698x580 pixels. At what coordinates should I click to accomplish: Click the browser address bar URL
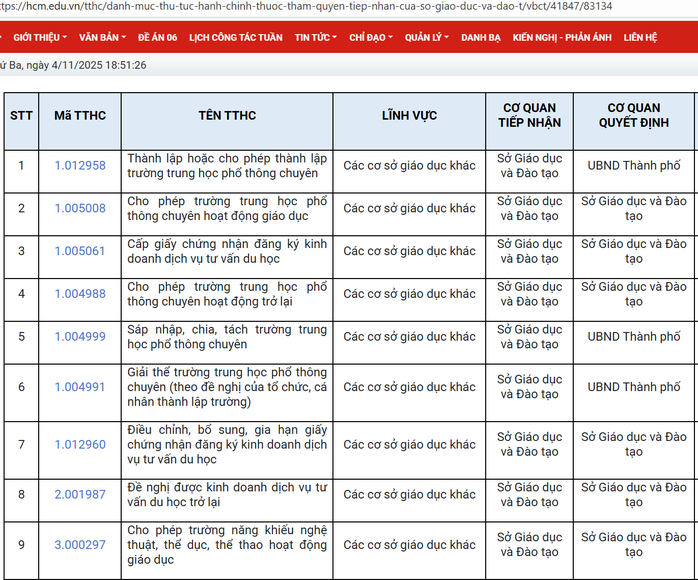pyautogui.click(x=300, y=6)
